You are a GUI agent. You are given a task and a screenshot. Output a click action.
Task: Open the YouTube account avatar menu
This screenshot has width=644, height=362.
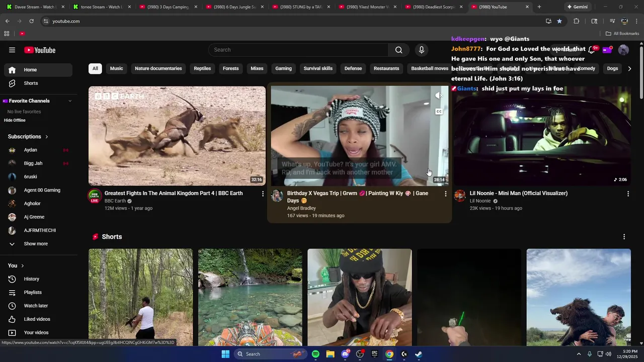tap(623, 50)
